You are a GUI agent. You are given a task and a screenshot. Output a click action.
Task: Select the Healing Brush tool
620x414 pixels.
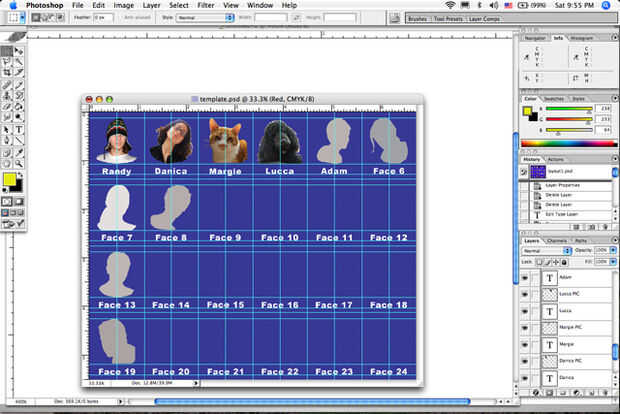point(7,85)
